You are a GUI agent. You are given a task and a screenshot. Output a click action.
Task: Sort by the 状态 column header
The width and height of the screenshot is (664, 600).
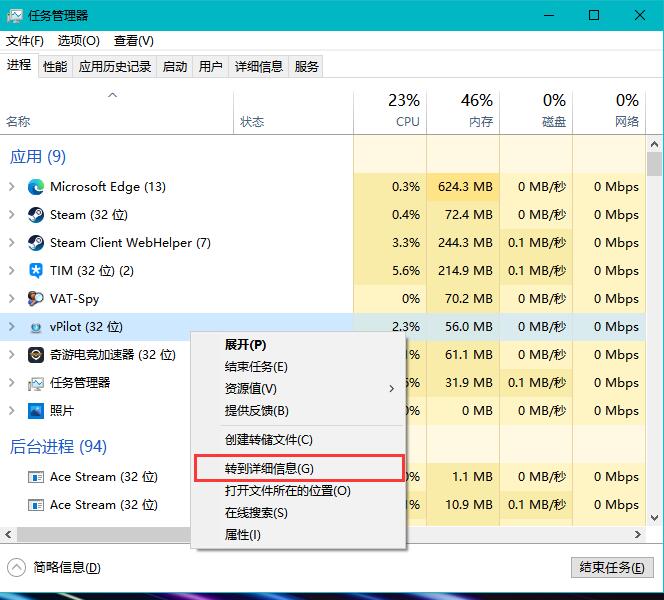[x=293, y=112]
